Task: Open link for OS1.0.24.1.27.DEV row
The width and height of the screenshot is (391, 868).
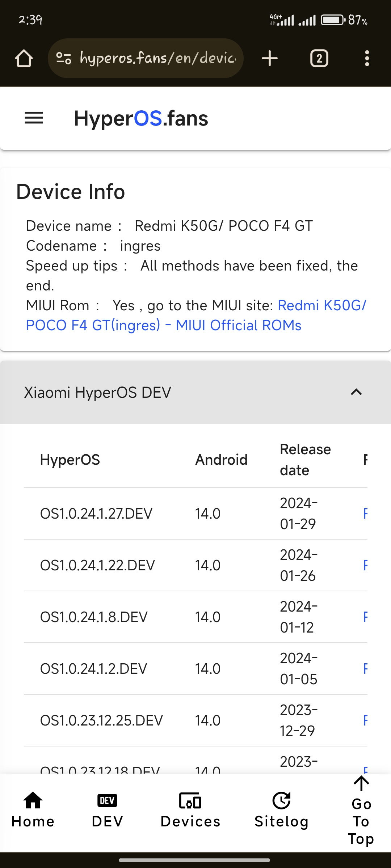Action: pos(365,514)
